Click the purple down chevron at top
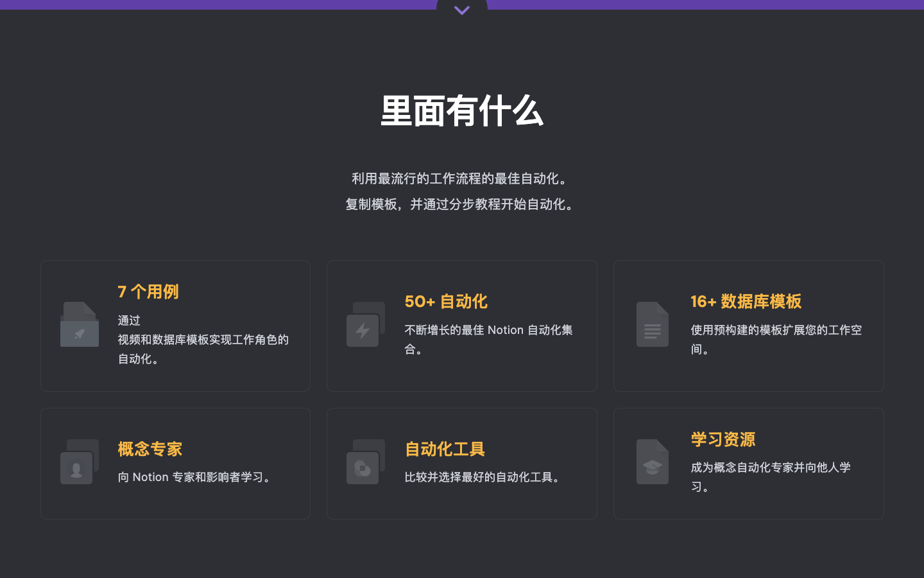Viewport: 924px width, 578px height. 462,10
